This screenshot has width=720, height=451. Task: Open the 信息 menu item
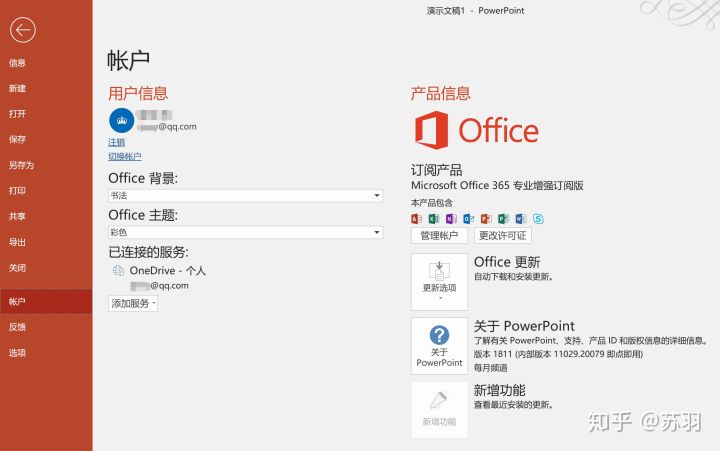point(17,63)
